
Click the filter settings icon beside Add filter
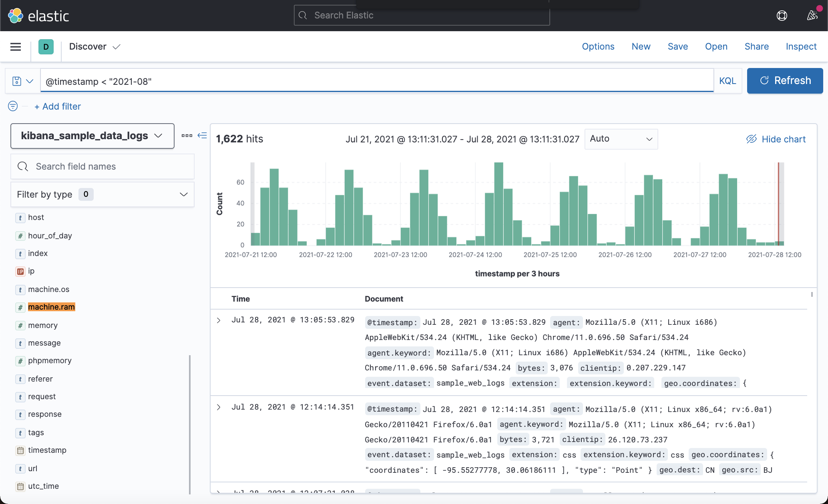point(12,106)
